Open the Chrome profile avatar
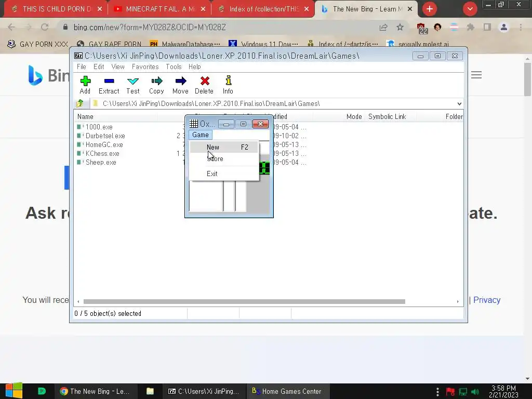This screenshot has width=532, height=399. [x=504, y=27]
